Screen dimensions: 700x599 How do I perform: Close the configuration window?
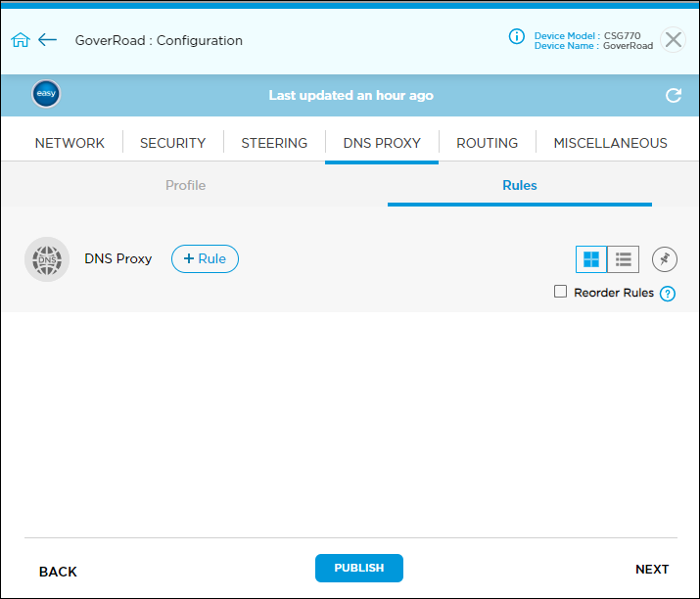674,39
